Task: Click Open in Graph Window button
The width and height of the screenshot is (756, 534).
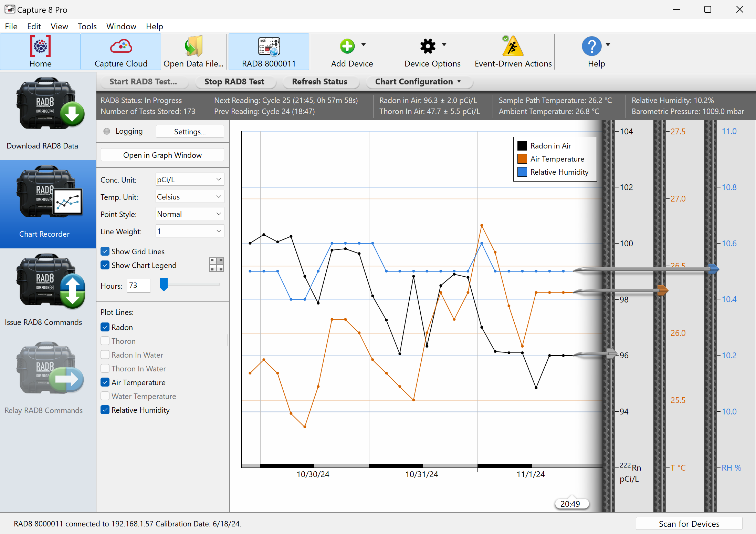Action: click(x=162, y=155)
